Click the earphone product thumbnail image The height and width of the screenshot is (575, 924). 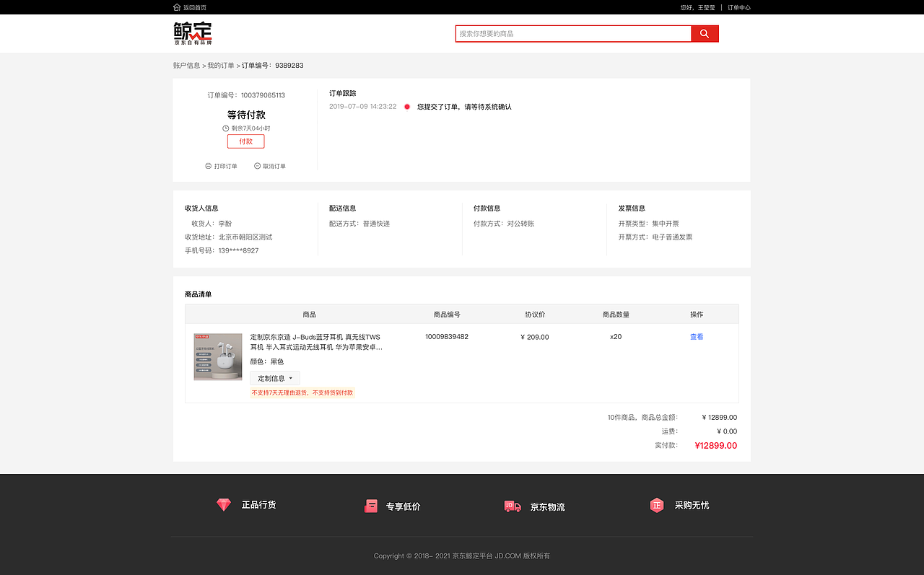pyautogui.click(x=217, y=356)
